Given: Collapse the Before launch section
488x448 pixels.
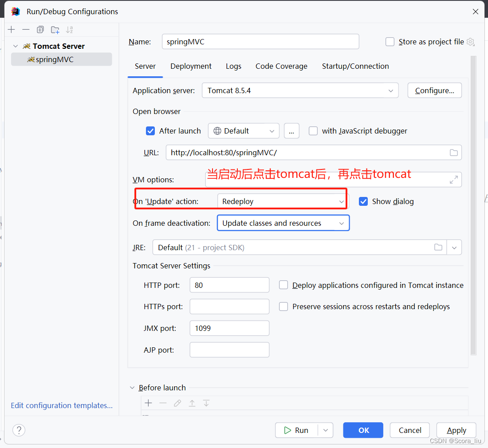Looking at the screenshot, I should click(132, 388).
